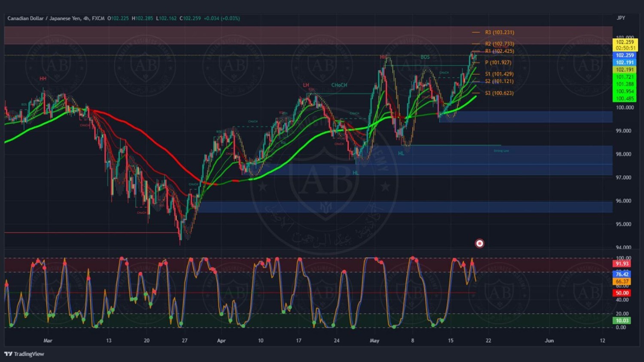Click the Strong Low label on the chart

(x=501, y=151)
